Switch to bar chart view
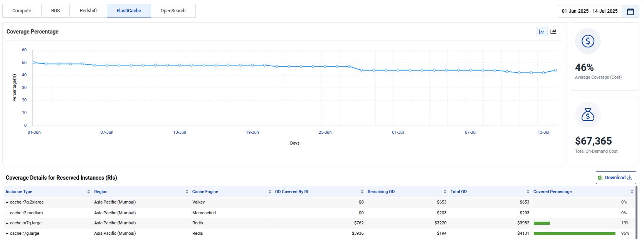The height and width of the screenshot is (239, 644). pyautogui.click(x=553, y=32)
